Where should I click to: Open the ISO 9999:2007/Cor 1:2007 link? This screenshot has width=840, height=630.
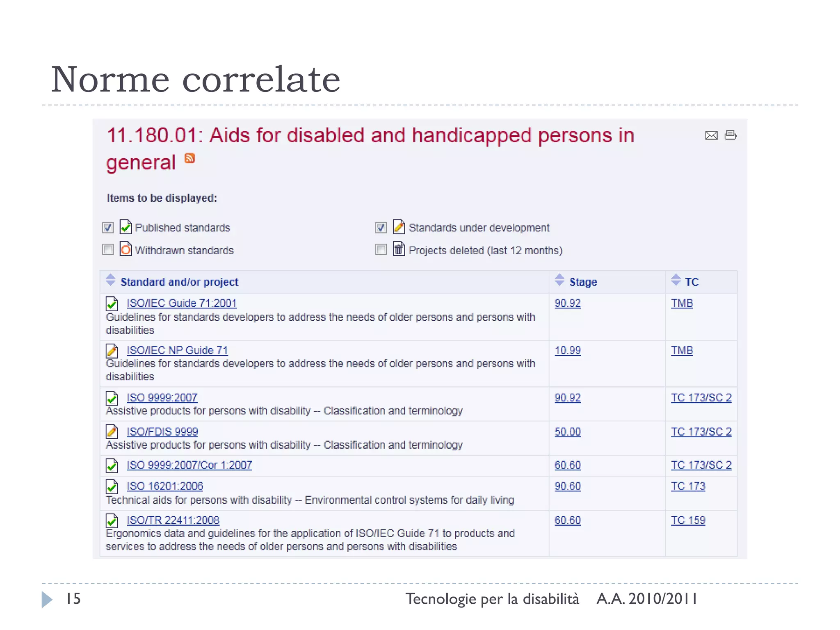[189, 465]
